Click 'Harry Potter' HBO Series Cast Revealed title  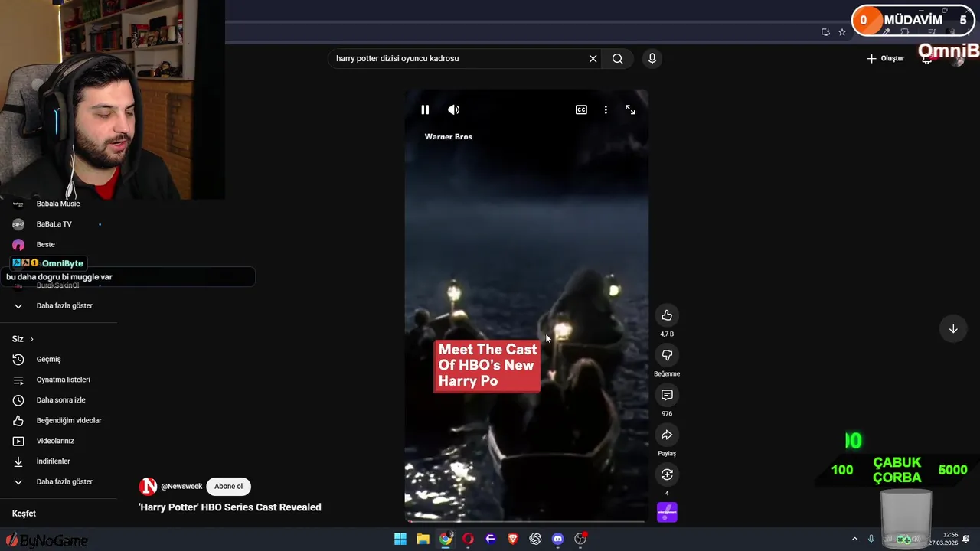[x=230, y=507]
